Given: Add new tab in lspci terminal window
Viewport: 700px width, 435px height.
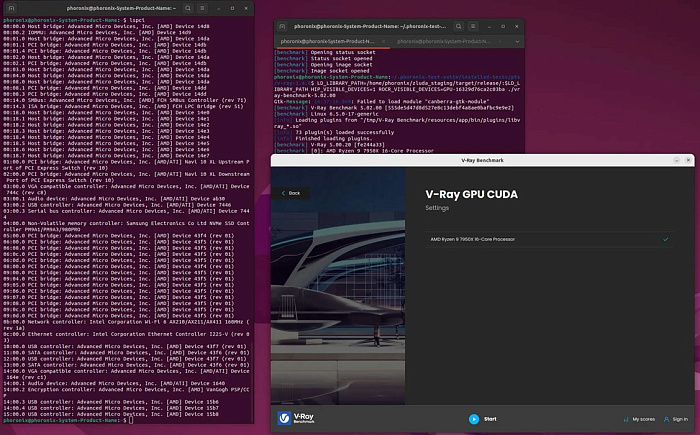Looking at the screenshot, I should click(12, 8).
